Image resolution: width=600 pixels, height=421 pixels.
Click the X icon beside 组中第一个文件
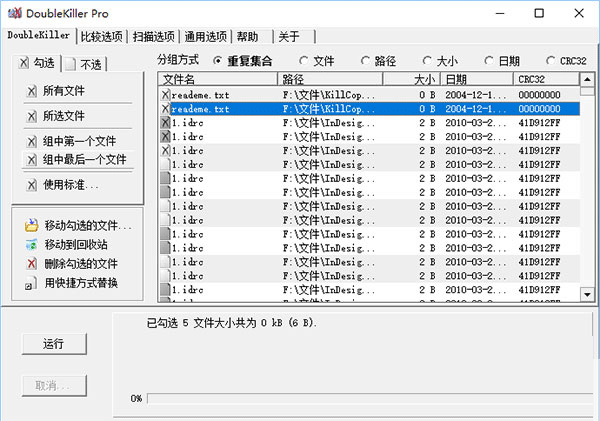click(x=31, y=142)
